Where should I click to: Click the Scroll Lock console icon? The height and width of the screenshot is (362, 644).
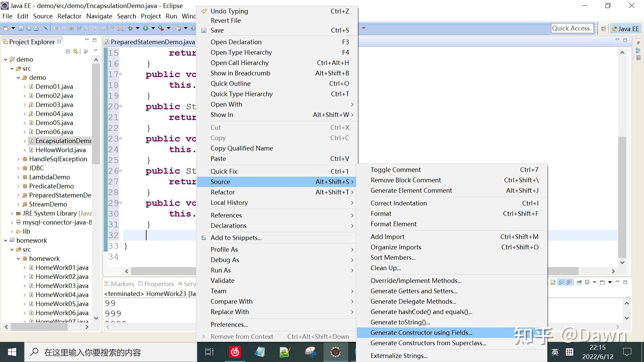(x=553, y=282)
